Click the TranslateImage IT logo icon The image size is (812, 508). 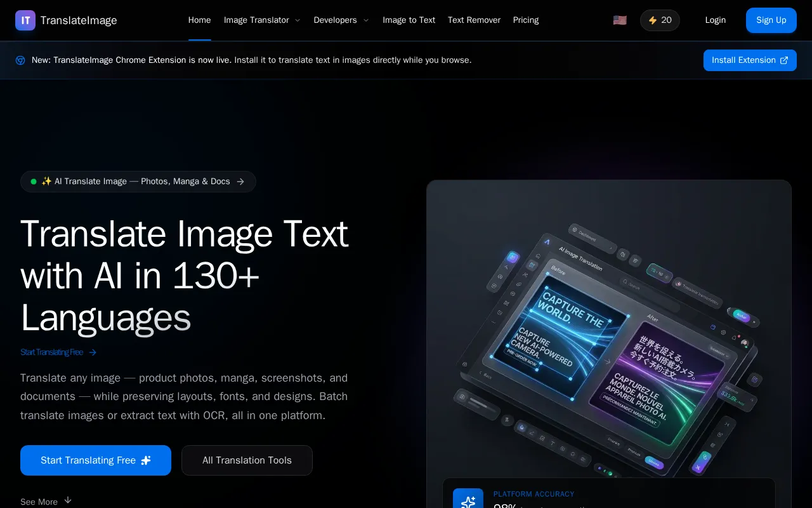[x=25, y=20]
